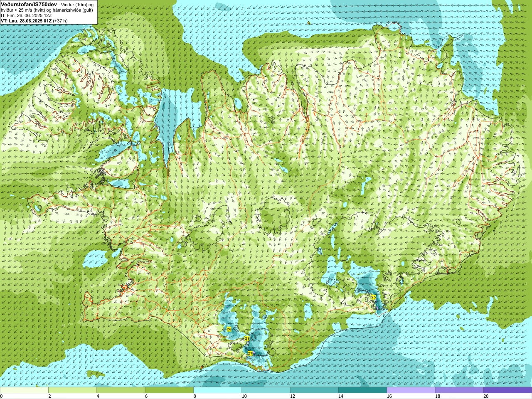This screenshot has width=532, height=399.
Task: Click the yellow gust marker labeled 28
Action: pyautogui.click(x=247, y=338)
